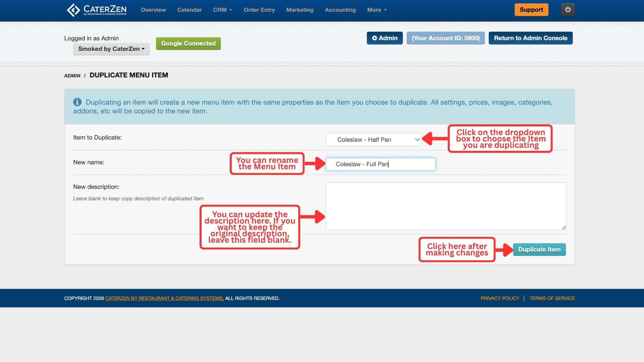The image size is (644, 362).
Task: Click the Admin gear button
Action: pos(384,38)
